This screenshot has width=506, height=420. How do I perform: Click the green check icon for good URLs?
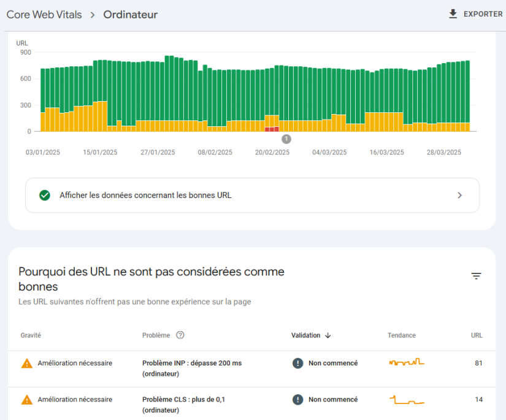pyautogui.click(x=45, y=195)
